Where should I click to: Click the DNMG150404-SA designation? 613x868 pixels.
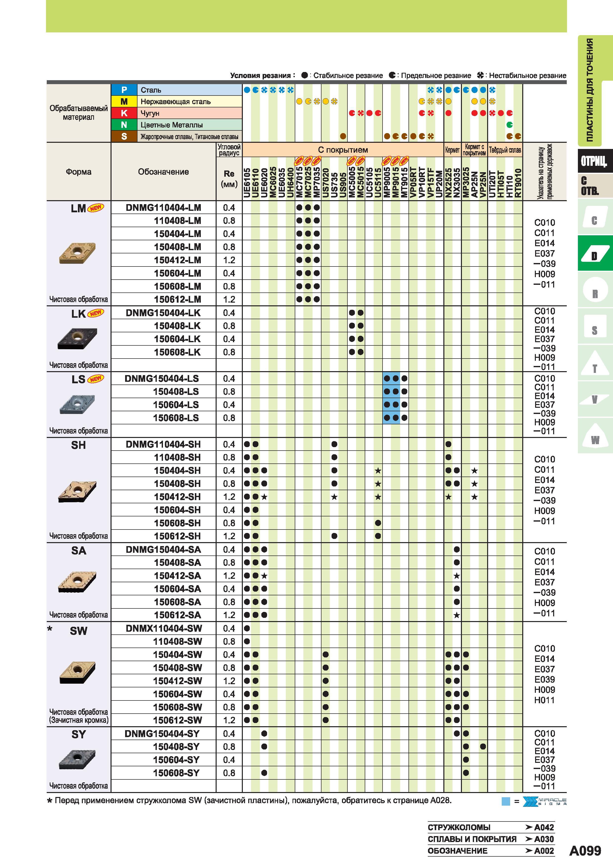(163, 549)
